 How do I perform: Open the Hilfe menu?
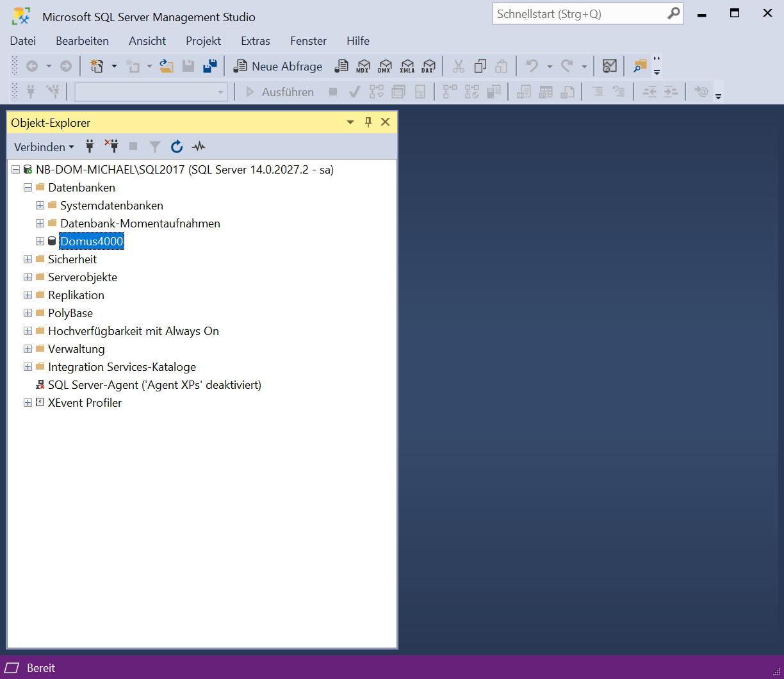[x=358, y=40]
